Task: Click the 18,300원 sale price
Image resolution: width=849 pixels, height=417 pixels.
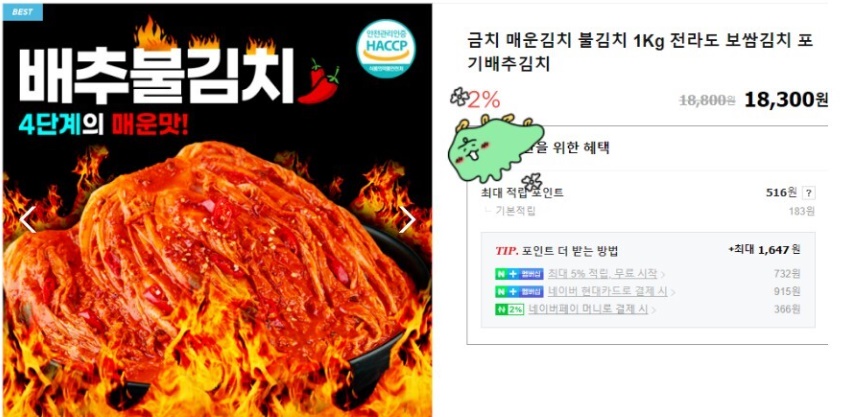Action: (x=786, y=100)
